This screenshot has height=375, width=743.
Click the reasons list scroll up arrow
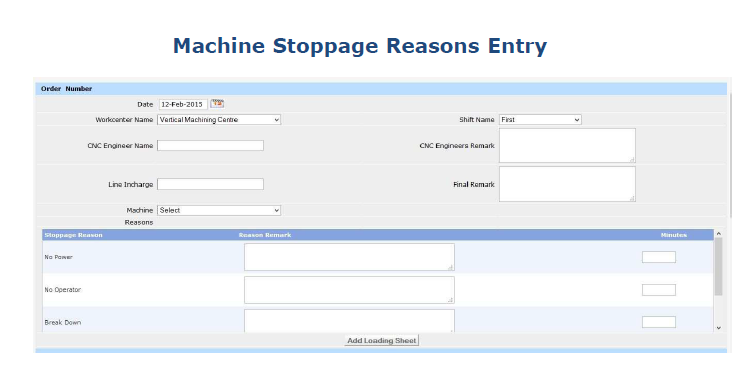tap(718, 234)
